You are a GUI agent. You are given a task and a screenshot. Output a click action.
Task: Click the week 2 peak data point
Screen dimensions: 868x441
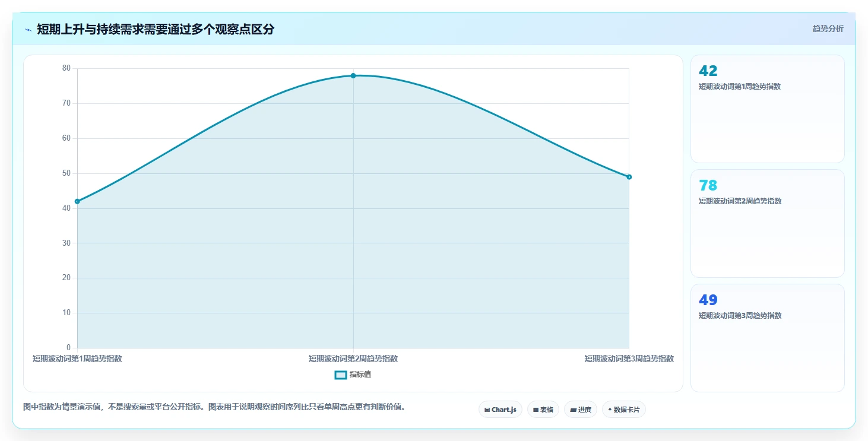pos(353,75)
